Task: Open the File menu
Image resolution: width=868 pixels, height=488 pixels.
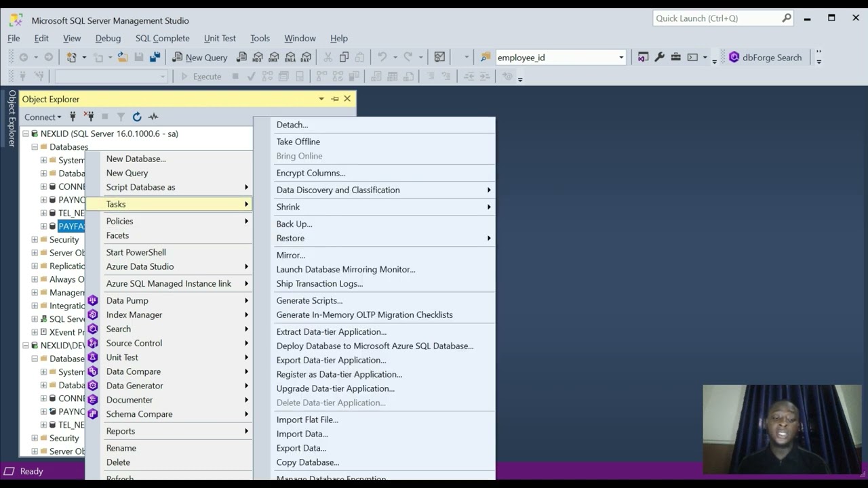Action: coord(14,38)
